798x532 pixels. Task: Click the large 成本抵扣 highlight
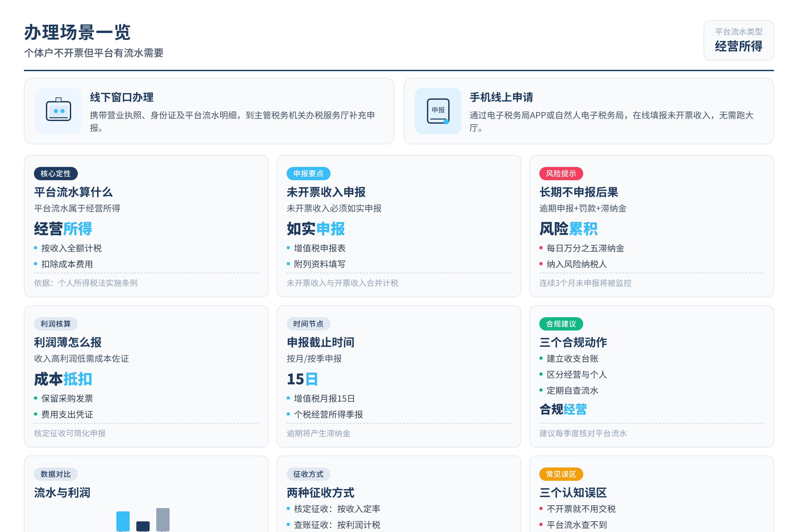click(63, 379)
